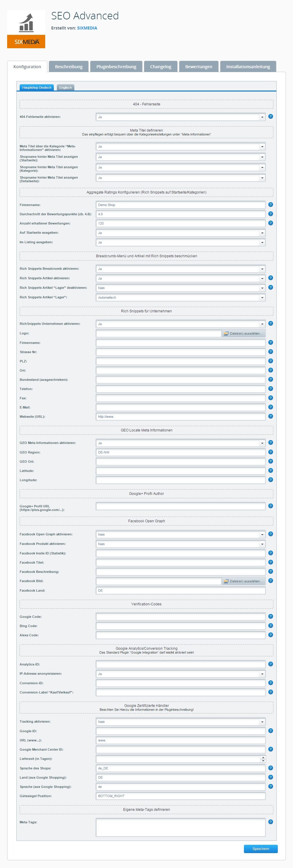This screenshot has height=868, width=293.
Task: Click help icon beside Google Code
Action: [x=270, y=616]
